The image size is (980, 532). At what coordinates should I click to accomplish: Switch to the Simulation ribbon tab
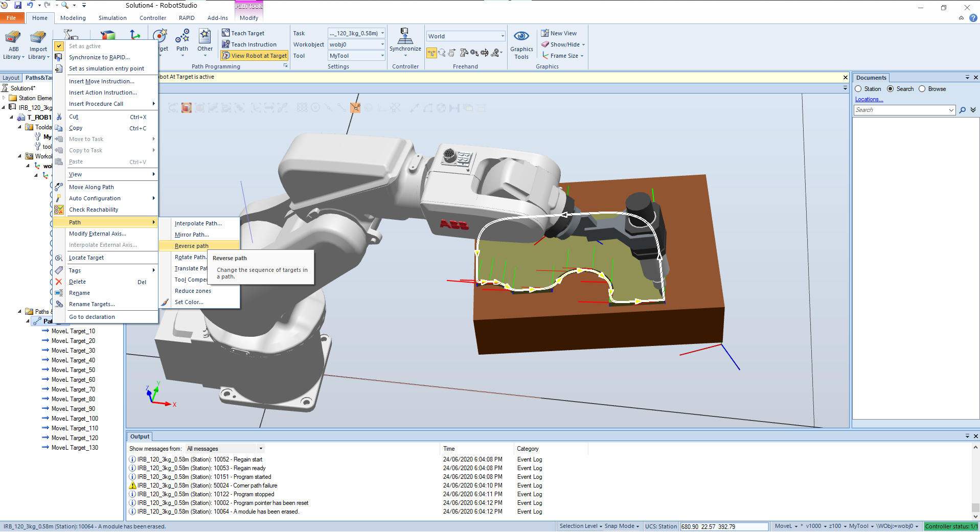point(112,18)
